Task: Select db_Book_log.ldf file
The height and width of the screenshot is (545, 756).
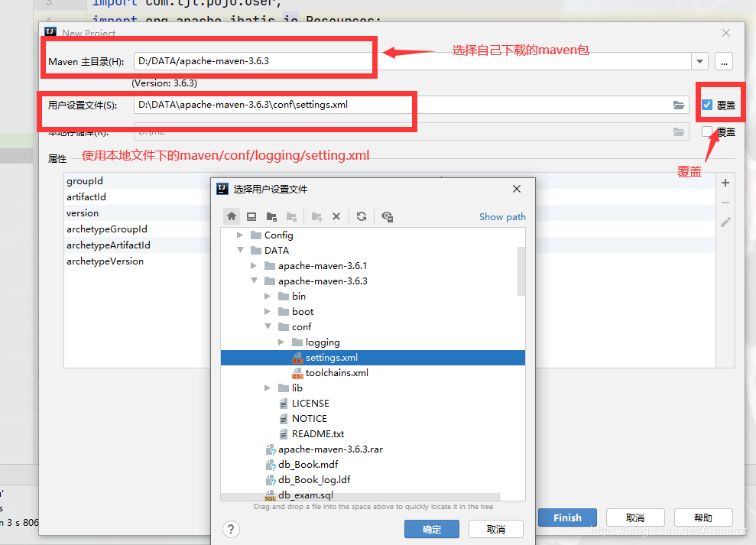Action: tap(314, 480)
